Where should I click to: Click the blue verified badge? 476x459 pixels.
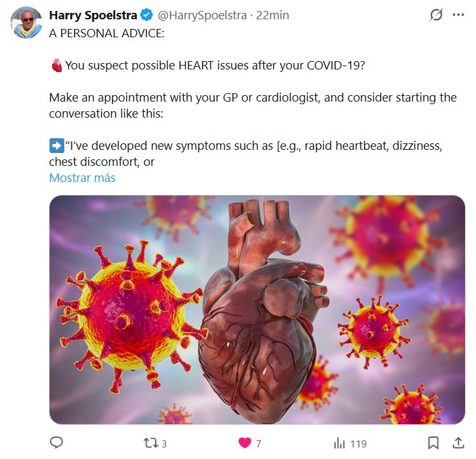tap(147, 15)
